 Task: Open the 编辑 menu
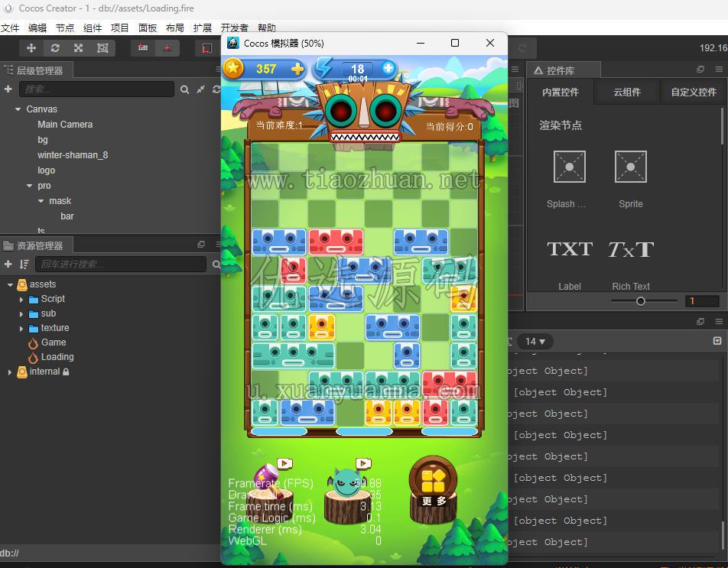[x=37, y=28]
